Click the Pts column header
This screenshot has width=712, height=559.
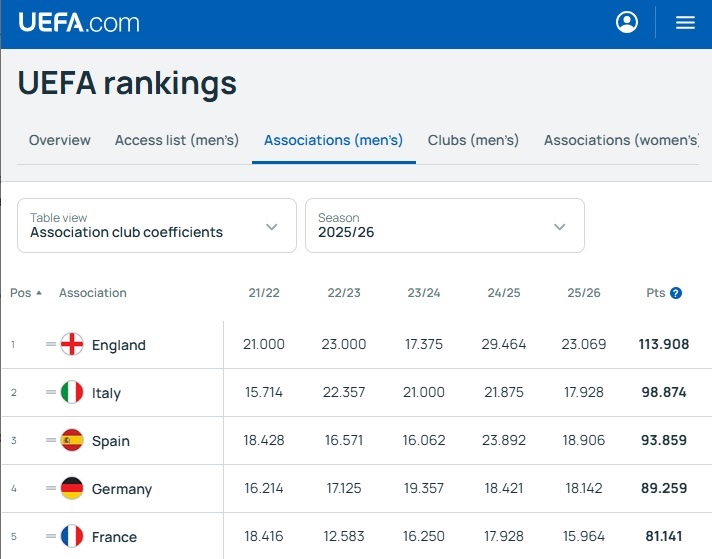(x=656, y=293)
